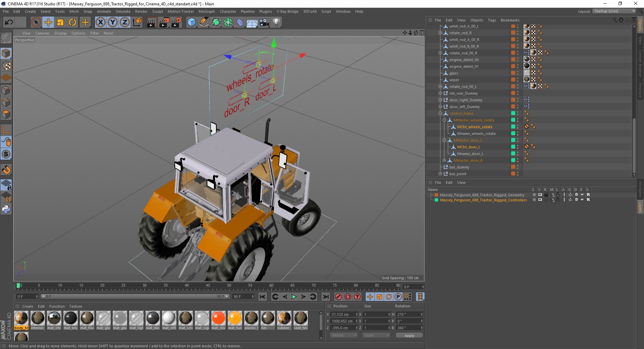This screenshot has width=644, height=349.
Task: Expand the rotate_rod_R tree item
Action: (x=440, y=33)
